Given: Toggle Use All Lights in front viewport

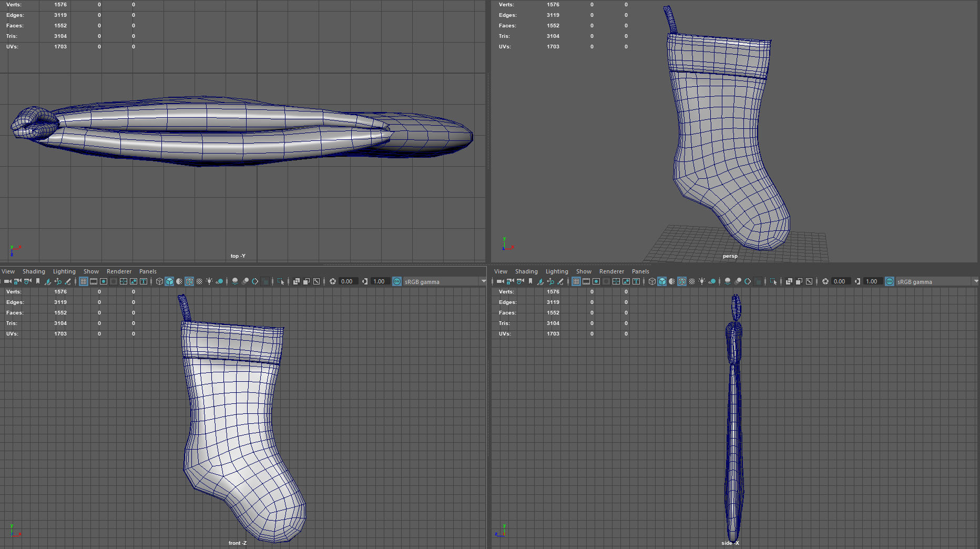Looking at the screenshot, I should coord(209,281).
